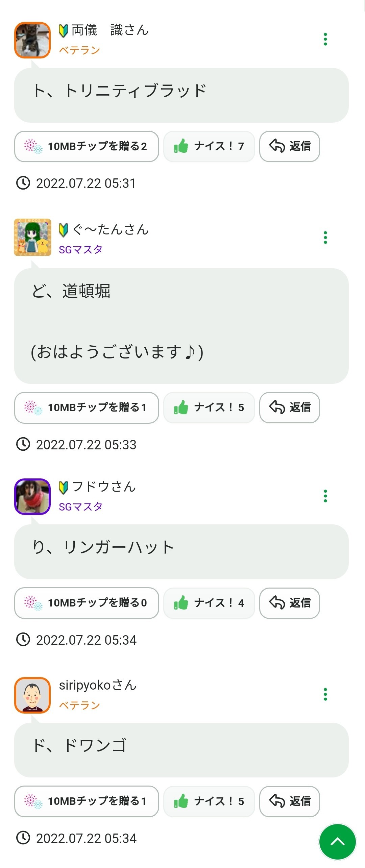
Task: Like the リンガーハット comment with ナイス
Action: 209,603
